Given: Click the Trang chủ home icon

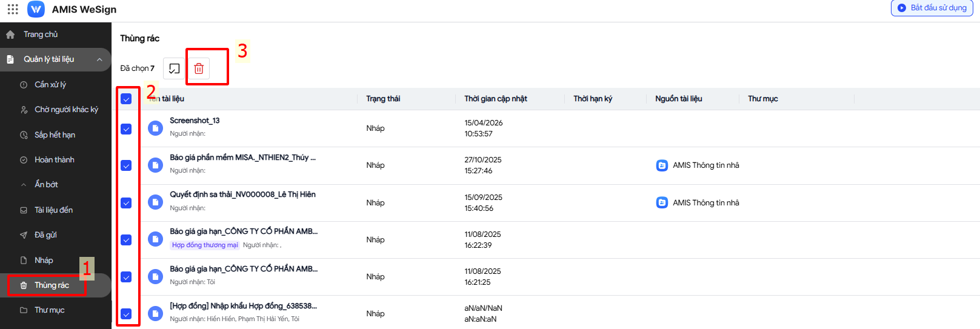Looking at the screenshot, I should point(10,35).
